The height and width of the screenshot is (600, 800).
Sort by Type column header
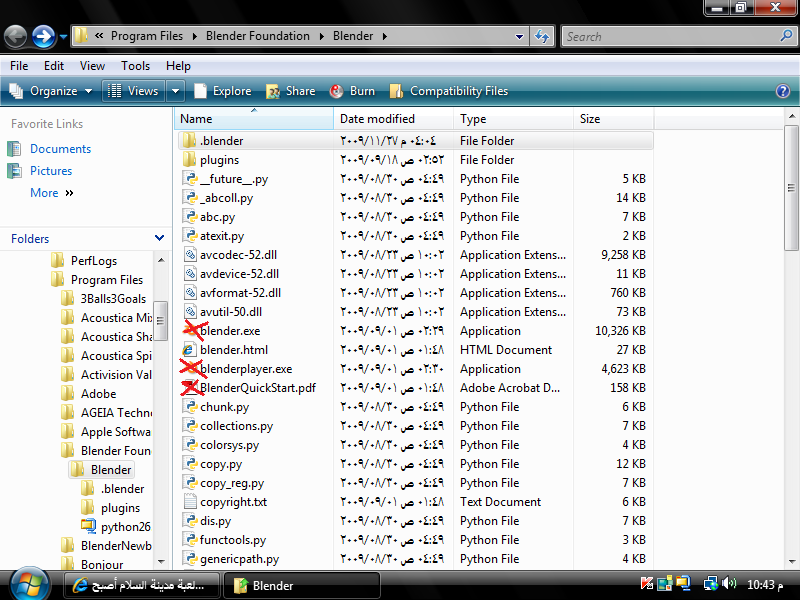[513, 119]
